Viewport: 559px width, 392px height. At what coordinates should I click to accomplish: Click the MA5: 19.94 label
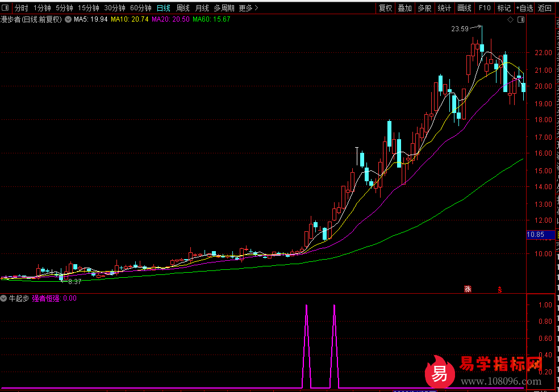pos(90,19)
